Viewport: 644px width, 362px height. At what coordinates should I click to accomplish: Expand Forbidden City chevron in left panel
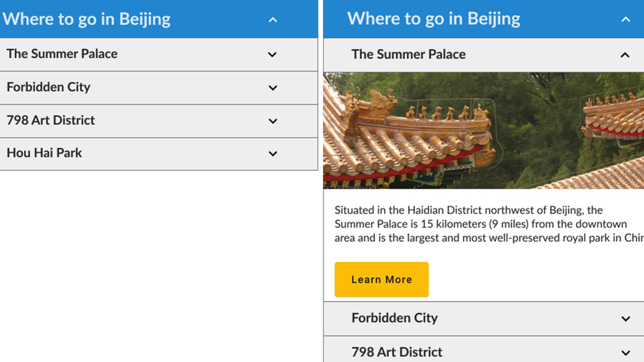(x=273, y=87)
